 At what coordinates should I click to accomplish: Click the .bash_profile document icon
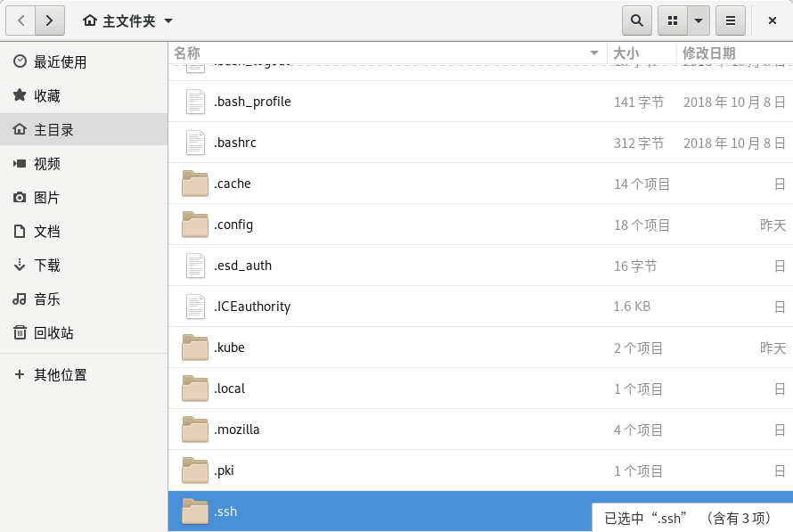195,102
